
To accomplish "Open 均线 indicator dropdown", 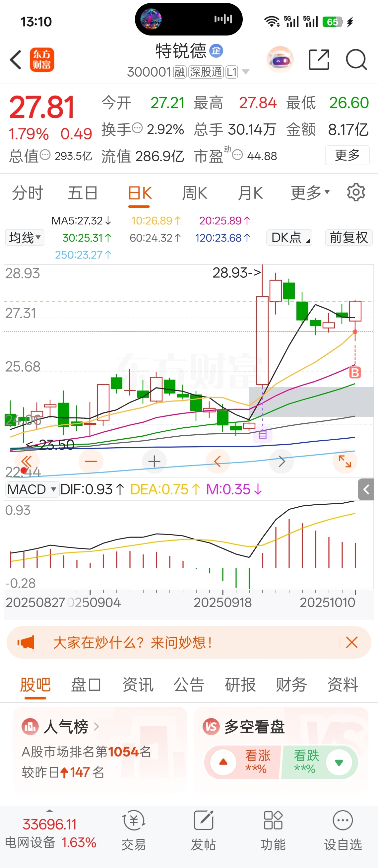I will pyautogui.click(x=25, y=238).
